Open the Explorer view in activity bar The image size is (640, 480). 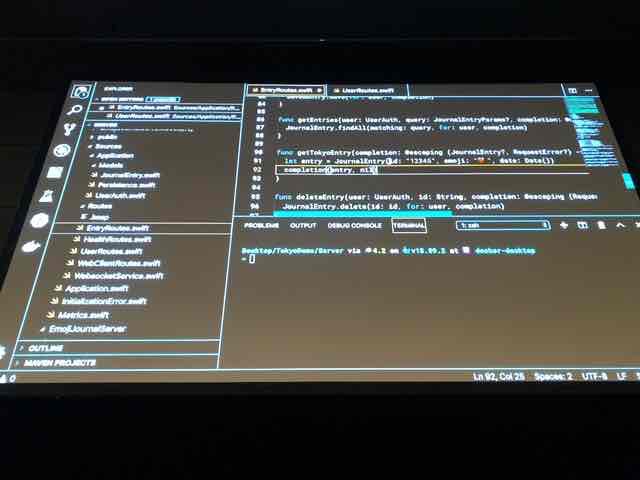tap(80, 91)
